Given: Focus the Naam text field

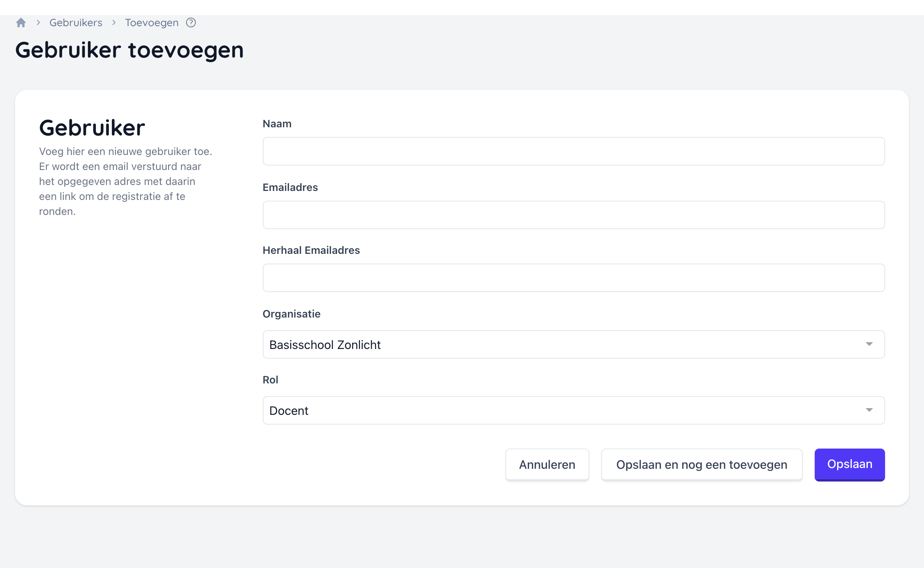Looking at the screenshot, I should click(x=574, y=151).
